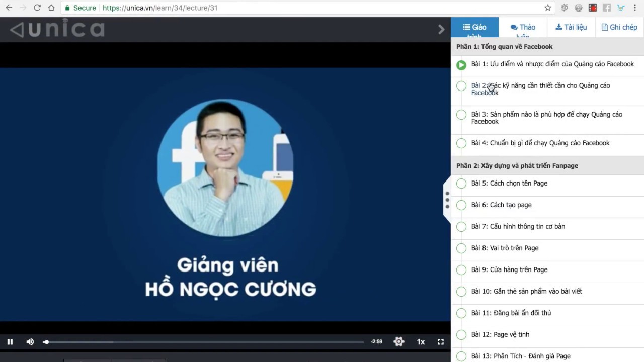
Task: Click status circle for Bài 13
Action: point(461,356)
